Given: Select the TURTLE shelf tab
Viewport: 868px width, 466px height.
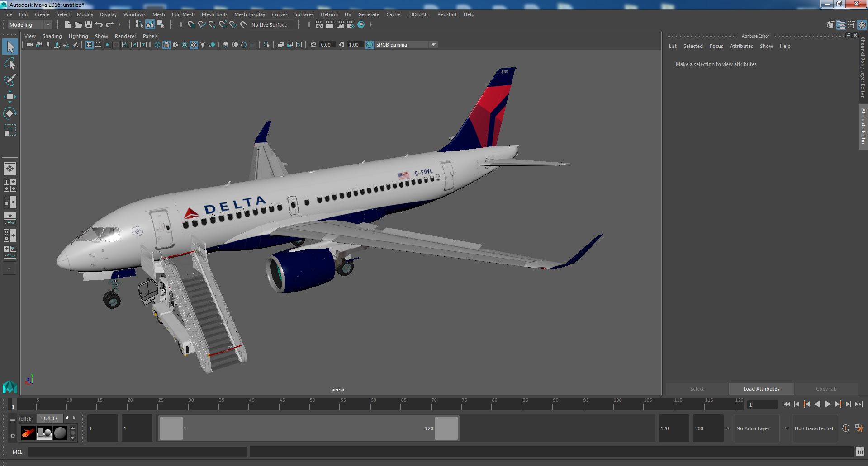Looking at the screenshot, I should click(50, 419).
